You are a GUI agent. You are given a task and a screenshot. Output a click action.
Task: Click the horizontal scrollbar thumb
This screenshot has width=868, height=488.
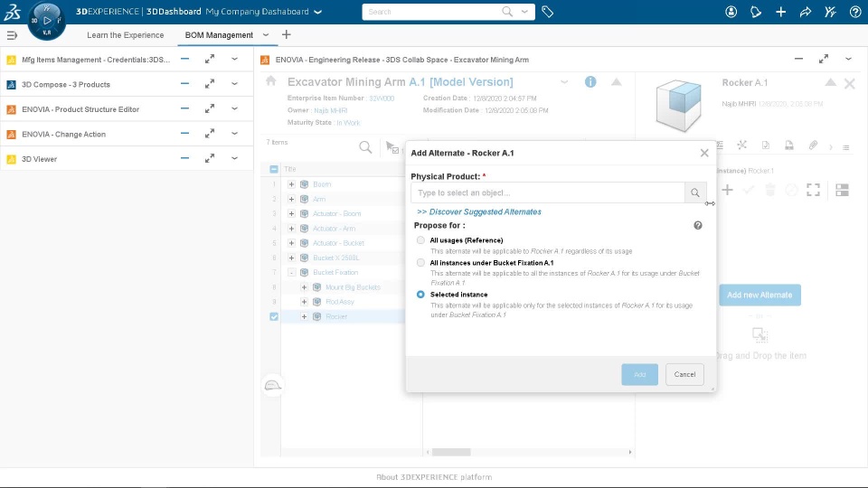[x=451, y=452]
